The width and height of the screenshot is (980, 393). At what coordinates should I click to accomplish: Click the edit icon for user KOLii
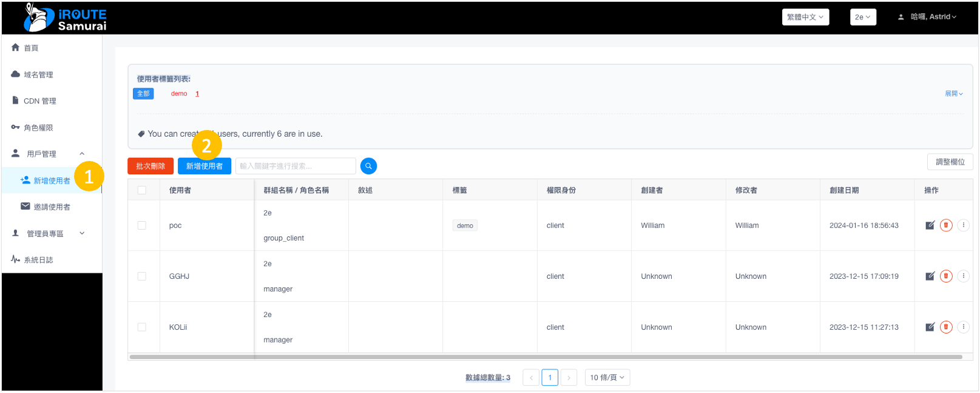point(930,327)
